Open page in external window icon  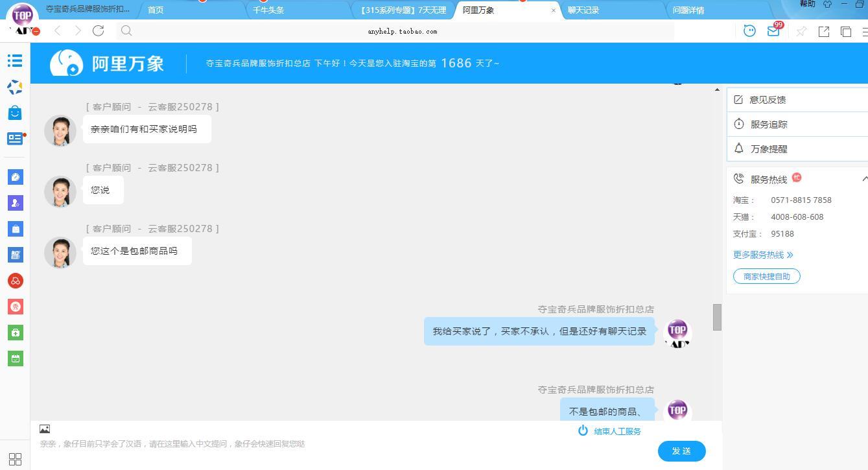[x=824, y=31]
